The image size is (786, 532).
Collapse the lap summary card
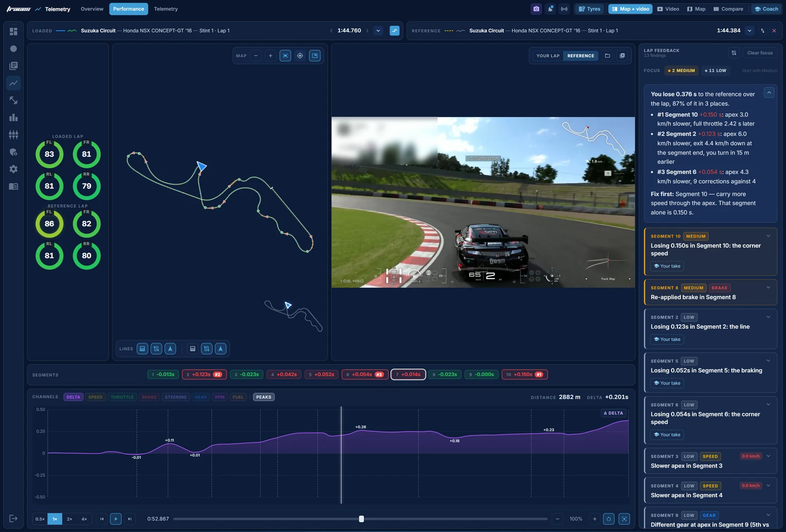click(x=769, y=92)
